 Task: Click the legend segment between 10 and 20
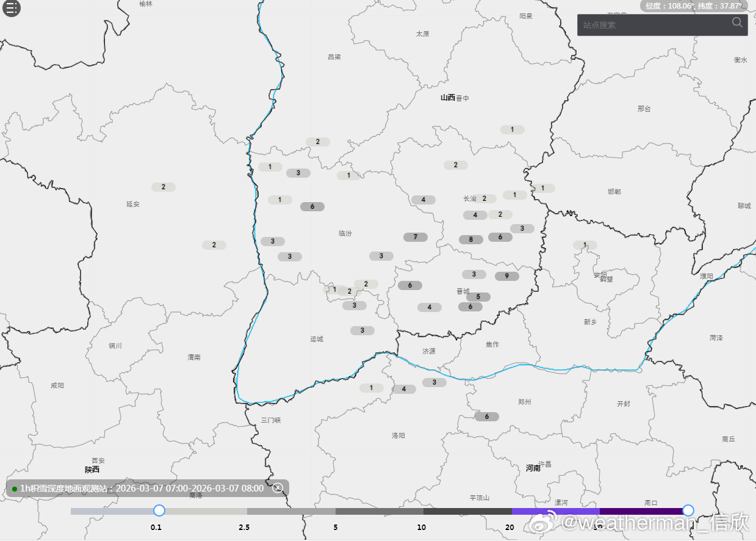click(467, 511)
